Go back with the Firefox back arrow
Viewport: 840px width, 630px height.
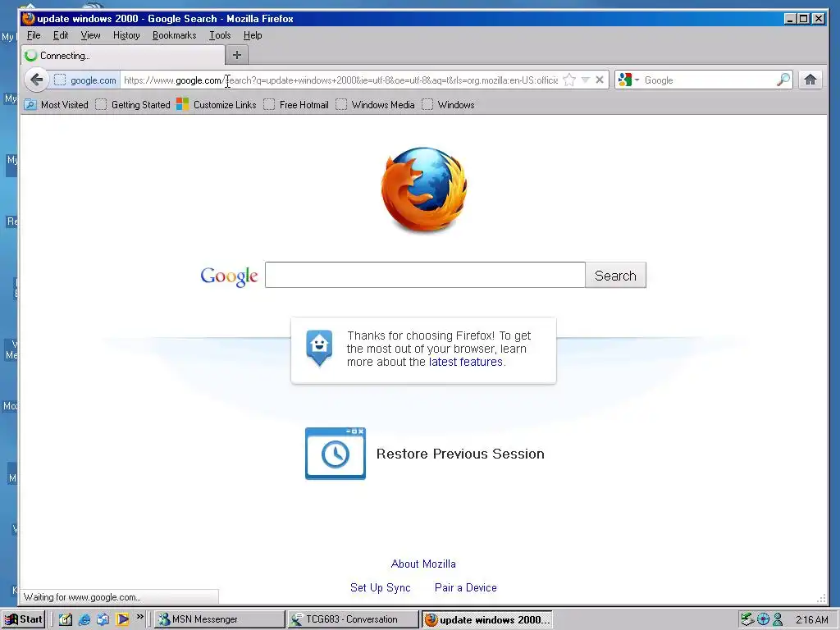click(x=36, y=80)
